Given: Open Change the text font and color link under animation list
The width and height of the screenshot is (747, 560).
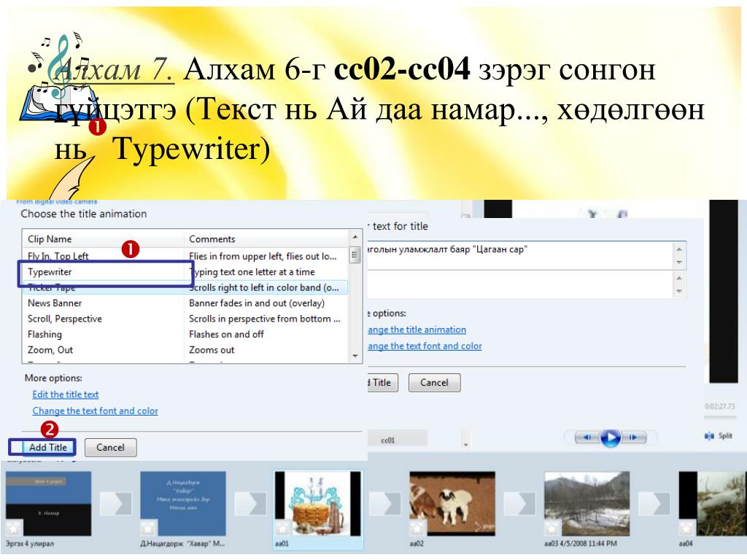Looking at the screenshot, I should point(96,411).
